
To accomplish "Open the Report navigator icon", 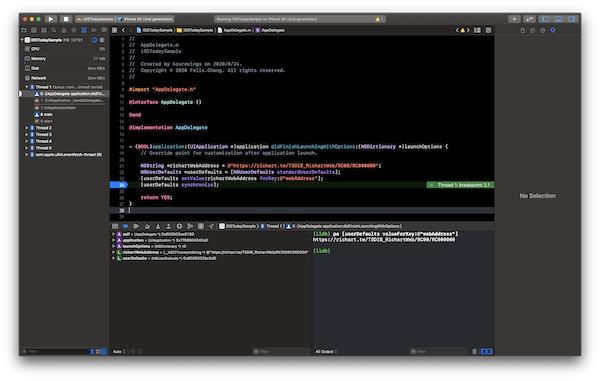I will [104, 30].
